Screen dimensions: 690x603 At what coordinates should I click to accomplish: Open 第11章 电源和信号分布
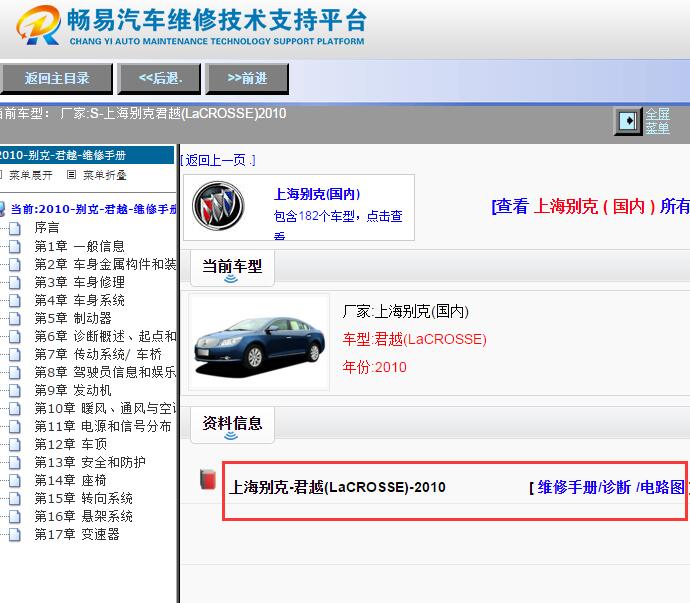(x=103, y=427)
